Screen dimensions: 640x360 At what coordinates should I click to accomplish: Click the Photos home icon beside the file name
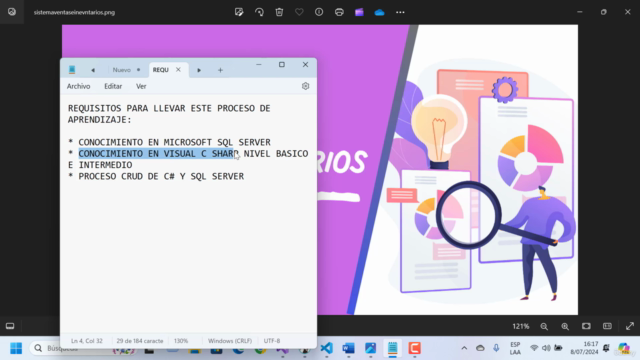(12, 12)
